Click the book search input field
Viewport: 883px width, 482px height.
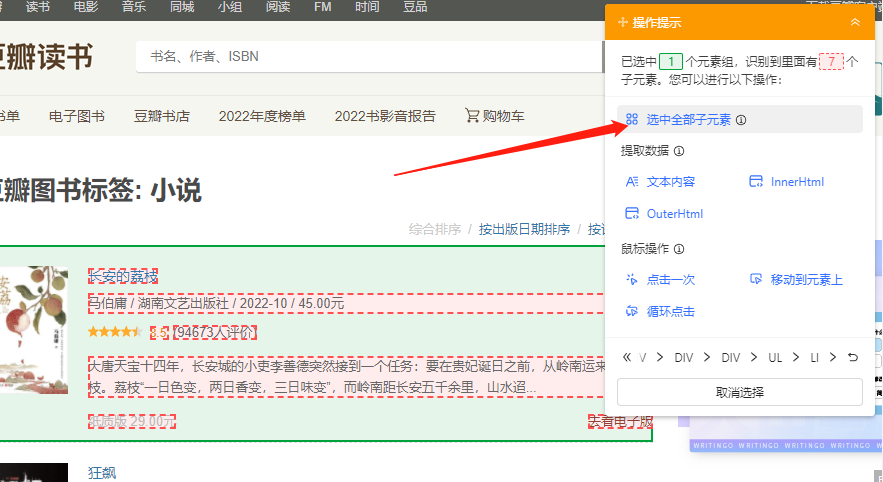pos(370,56)
